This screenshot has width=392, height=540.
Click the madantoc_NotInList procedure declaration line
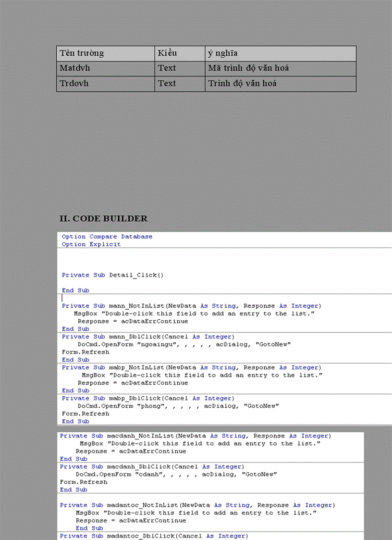[197, 505]
